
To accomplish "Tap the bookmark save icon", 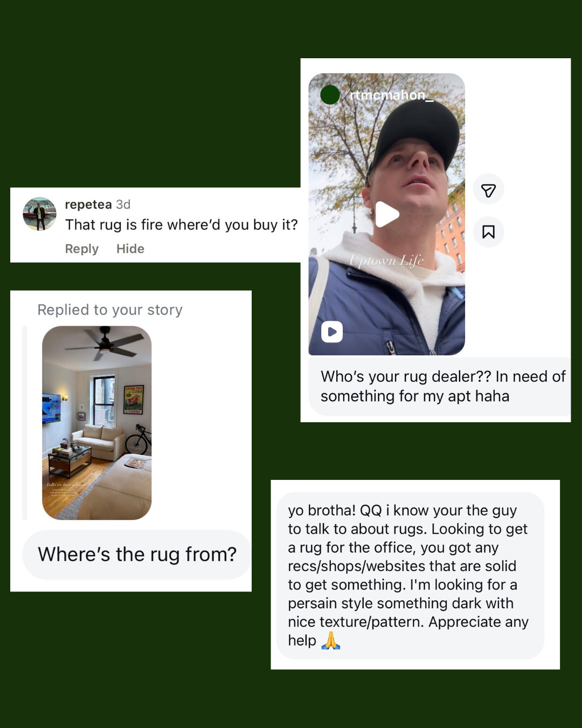I will [x=488, y=232].
